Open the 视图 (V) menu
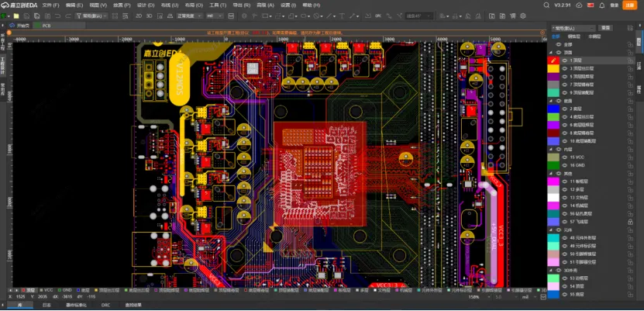The image size is (644, 311). pos(98,5)
